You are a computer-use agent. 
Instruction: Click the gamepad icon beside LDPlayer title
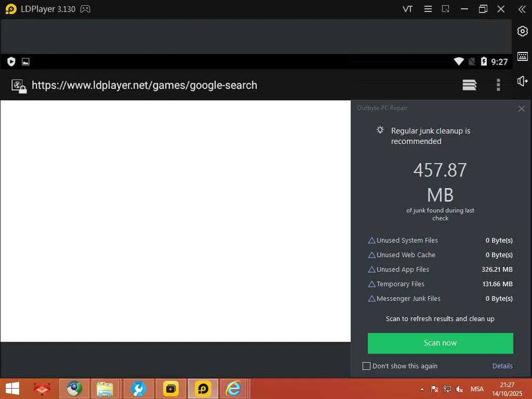click(85, 9)
